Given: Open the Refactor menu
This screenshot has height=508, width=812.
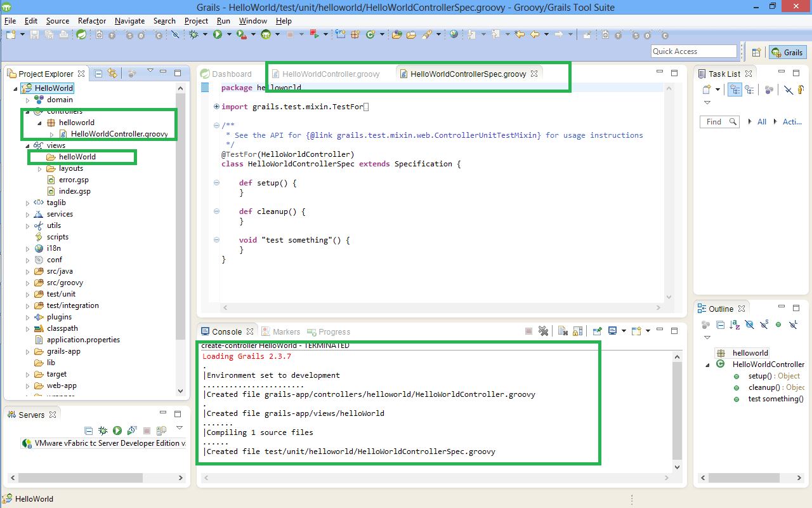Looking at the screenshot, I should pyautogui.click(x=92, y=20).
